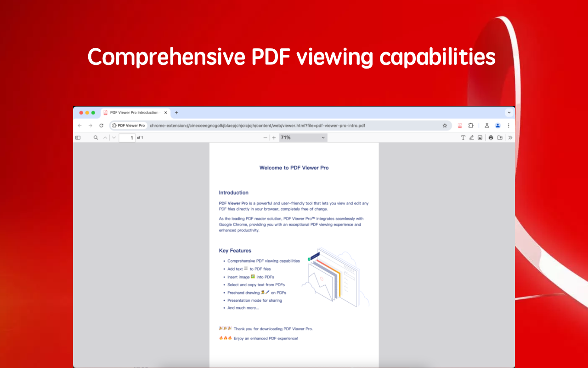Go back in browser history
This screenshot has width=588, height=368.
pyautogui.click(x=79, y=125)
